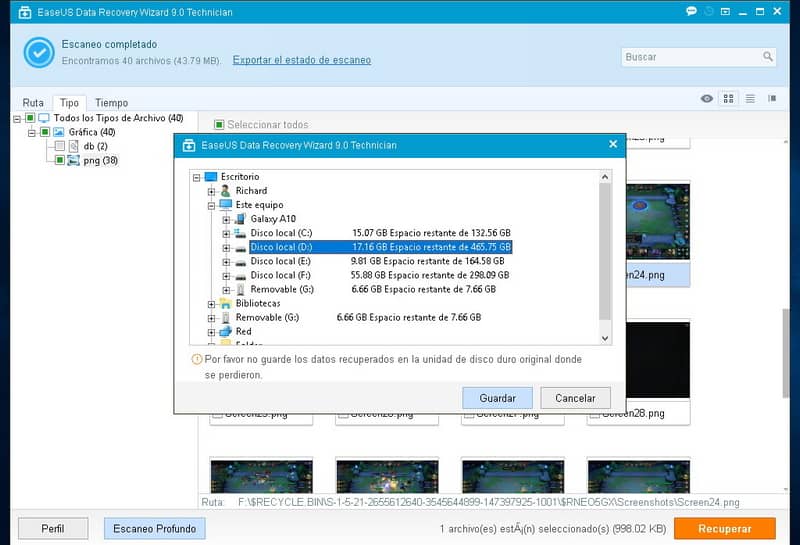Select the Screen24.png thumbnail

(x=658, y=233)
